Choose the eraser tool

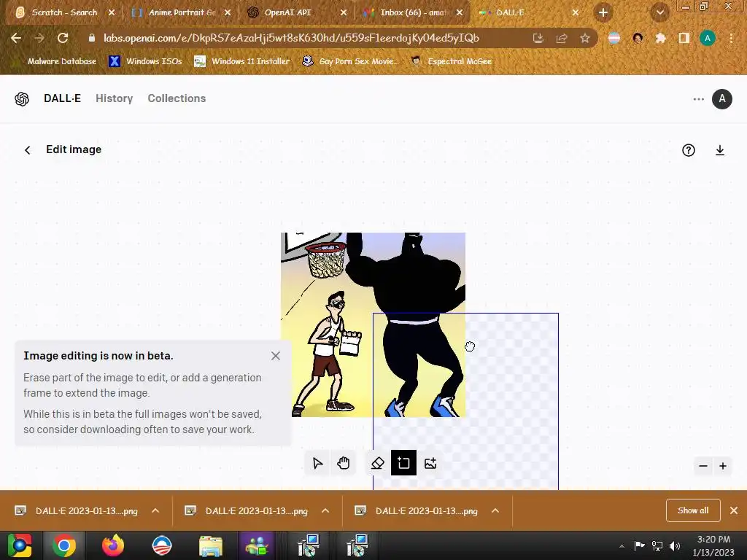click(x=377, y=463)
